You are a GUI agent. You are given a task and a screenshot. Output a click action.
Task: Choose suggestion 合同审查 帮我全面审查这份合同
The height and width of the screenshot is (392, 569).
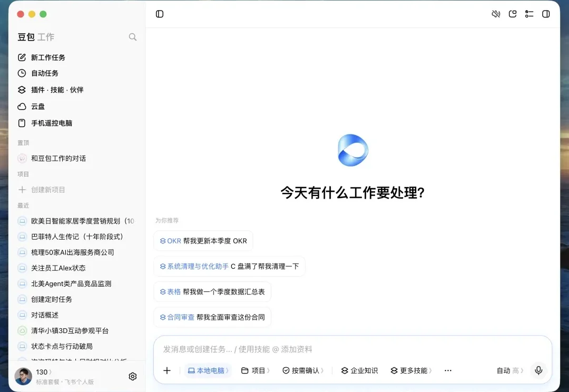point(212,317)
